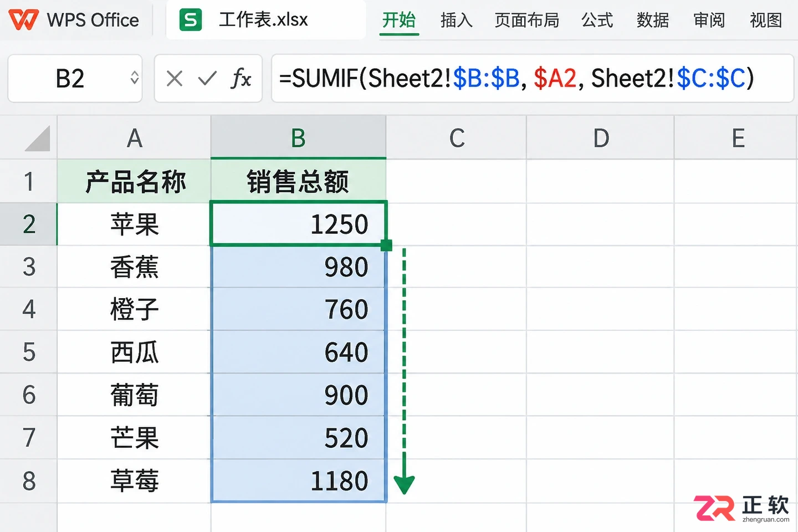798x532 pixels.
Task: Open the 插入 ribbon tab
Action: click(x=457, y=21)
